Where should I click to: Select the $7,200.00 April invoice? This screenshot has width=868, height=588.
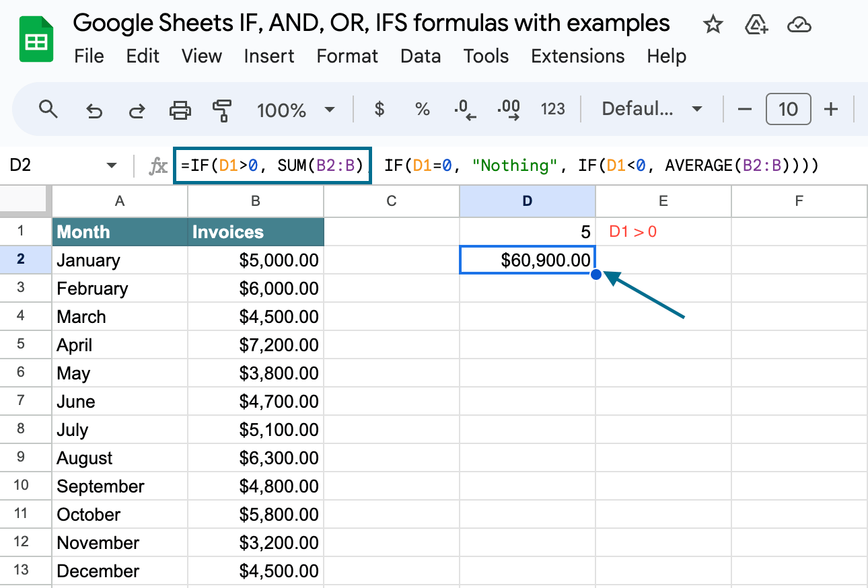click(256, 344)
